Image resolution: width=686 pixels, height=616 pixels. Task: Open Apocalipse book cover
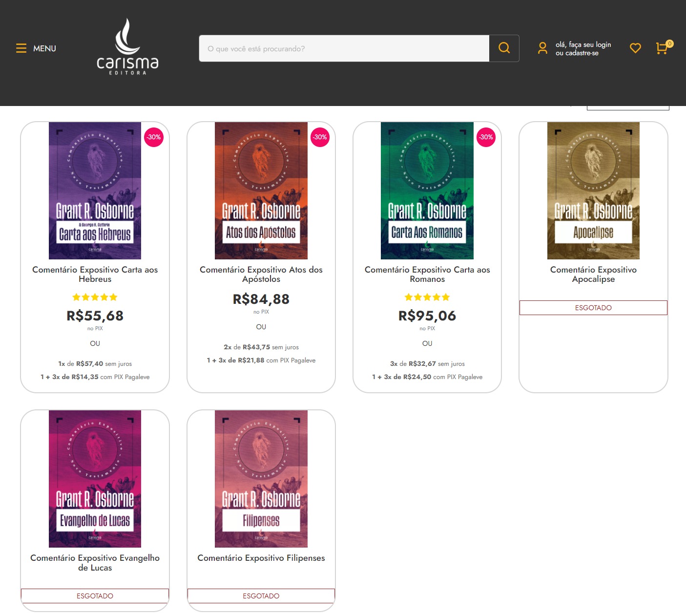[x=593, y=191]
